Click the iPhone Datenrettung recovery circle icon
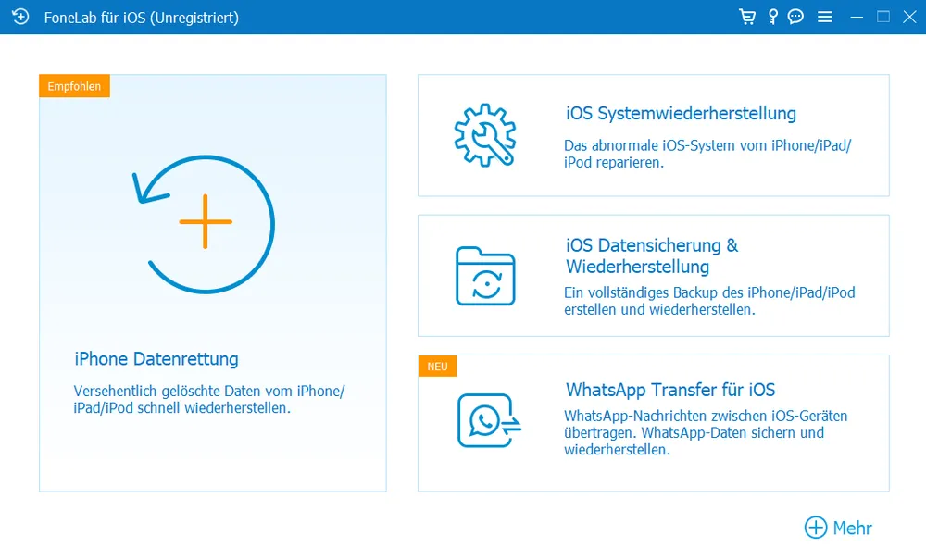This screenshot has height=560, width=926. tap(204, 224)
